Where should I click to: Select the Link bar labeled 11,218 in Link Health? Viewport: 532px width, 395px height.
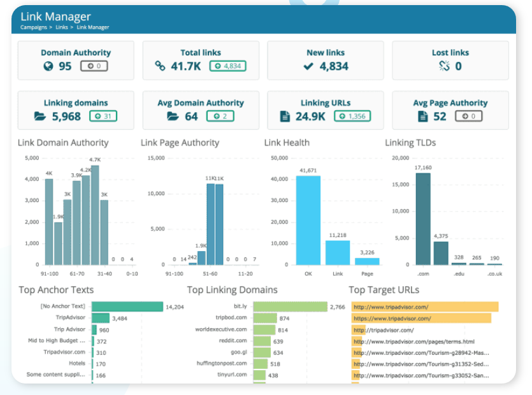pyautogui.click(x=338, y=252)
